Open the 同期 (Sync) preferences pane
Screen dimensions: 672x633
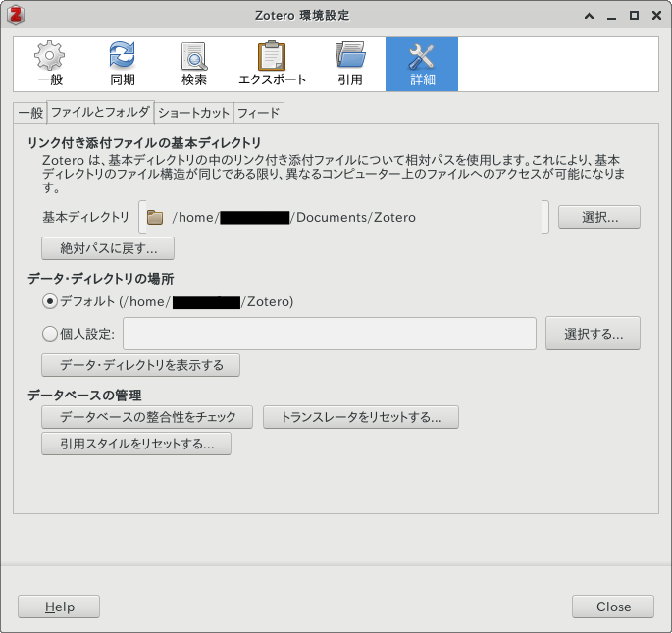tap(123, 64)
